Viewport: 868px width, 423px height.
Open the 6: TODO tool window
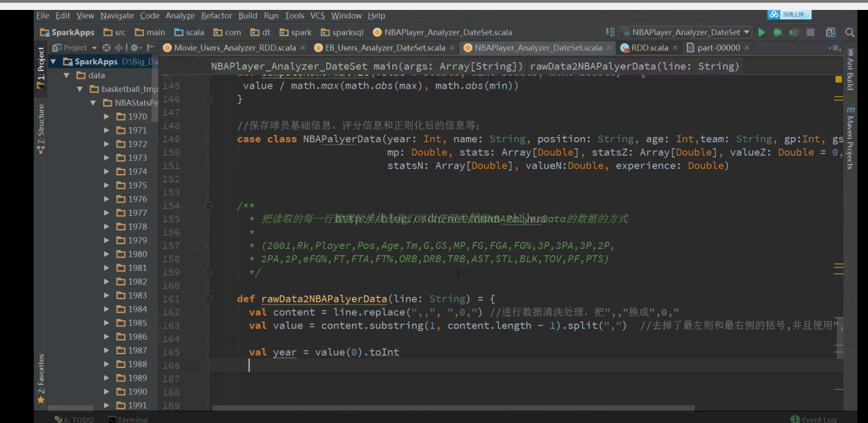pyautogui.click(x=74, y=419)
